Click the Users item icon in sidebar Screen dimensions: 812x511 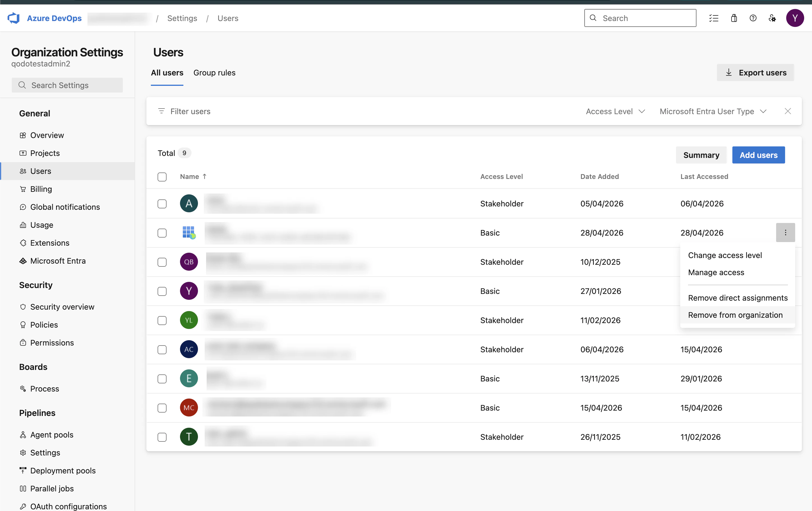pos(23,171)
